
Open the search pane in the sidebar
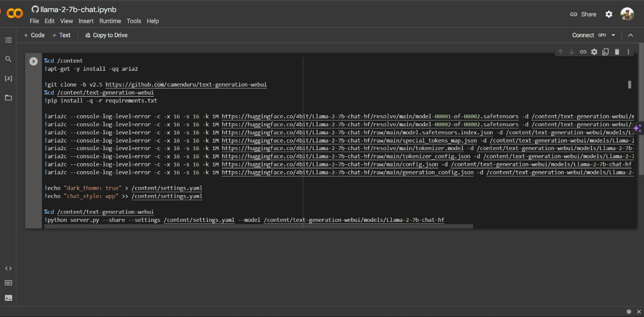point(8,59)
